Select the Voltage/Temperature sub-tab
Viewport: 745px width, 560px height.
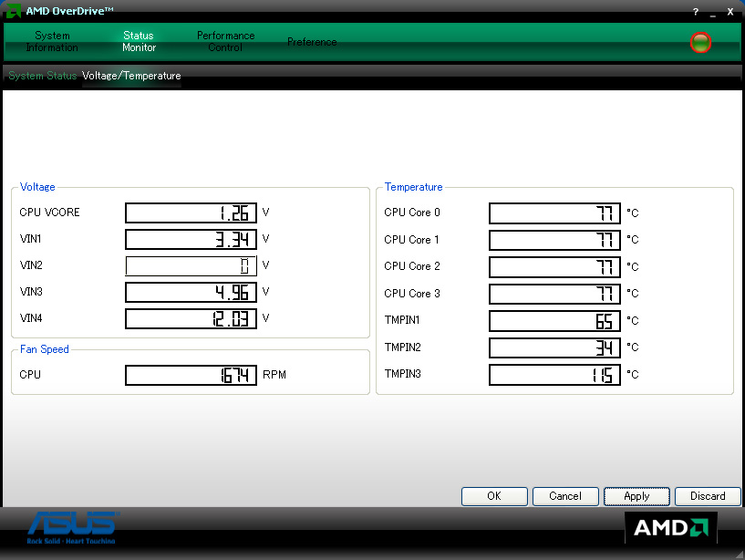pos(131,76)
